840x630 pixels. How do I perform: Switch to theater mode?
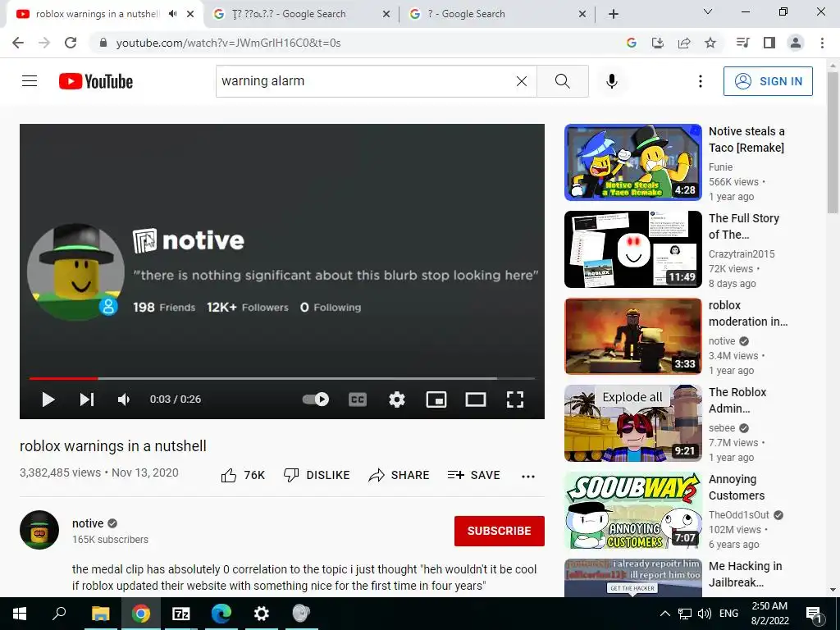pyautogui.click(x=476, y=399)
